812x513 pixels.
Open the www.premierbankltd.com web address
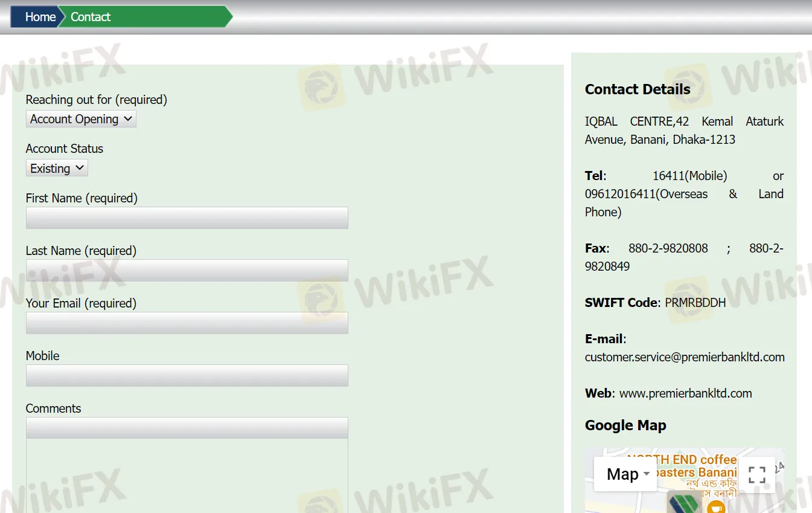(x=685, y=393)
